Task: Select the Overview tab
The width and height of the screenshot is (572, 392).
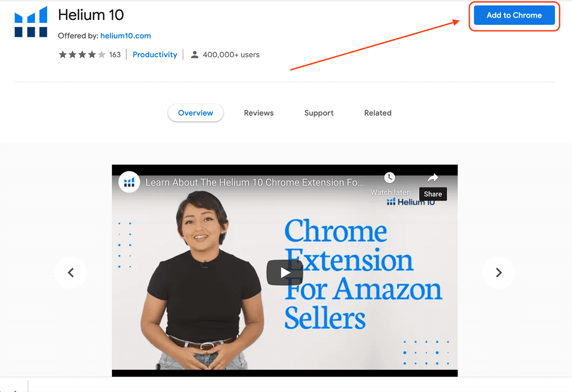Action: click(195, 113)
